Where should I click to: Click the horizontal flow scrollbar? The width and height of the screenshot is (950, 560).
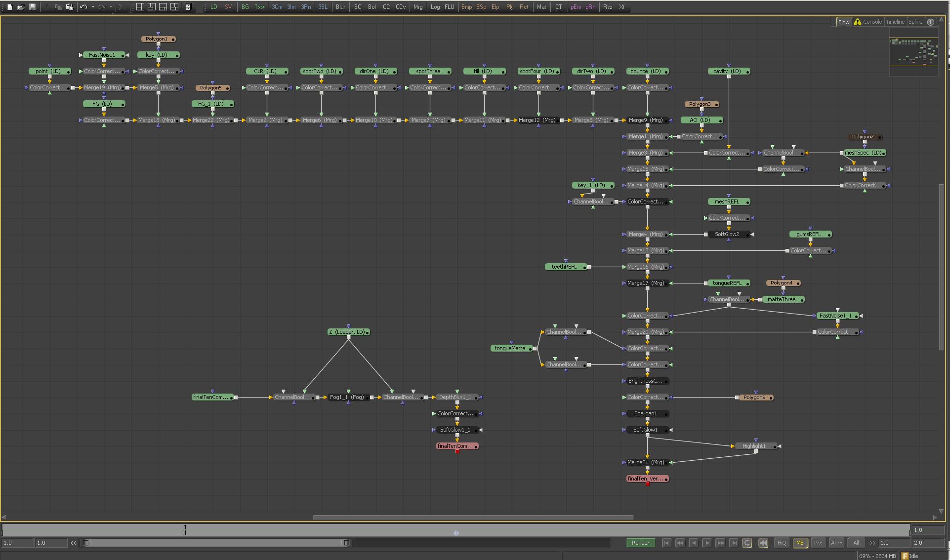point(473,518)
